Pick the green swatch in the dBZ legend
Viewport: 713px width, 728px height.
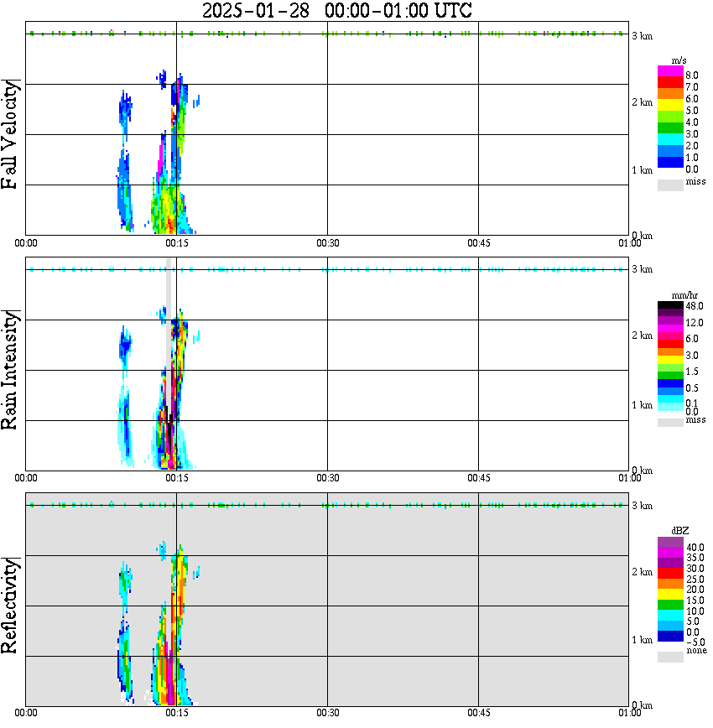[670, 605]
